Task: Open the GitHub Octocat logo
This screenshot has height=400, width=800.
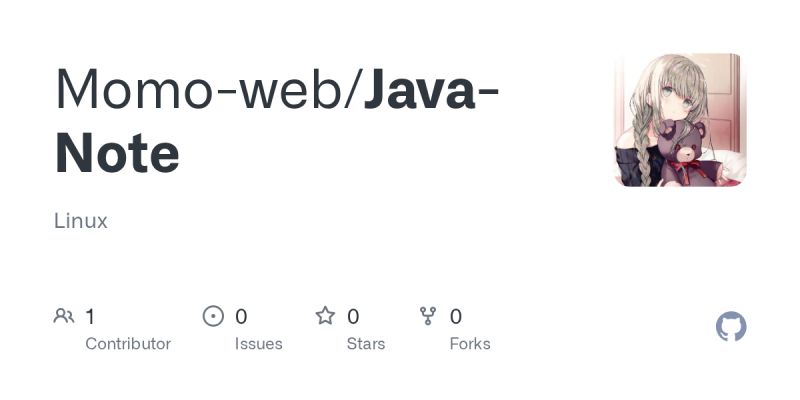Action: (731, 326)
